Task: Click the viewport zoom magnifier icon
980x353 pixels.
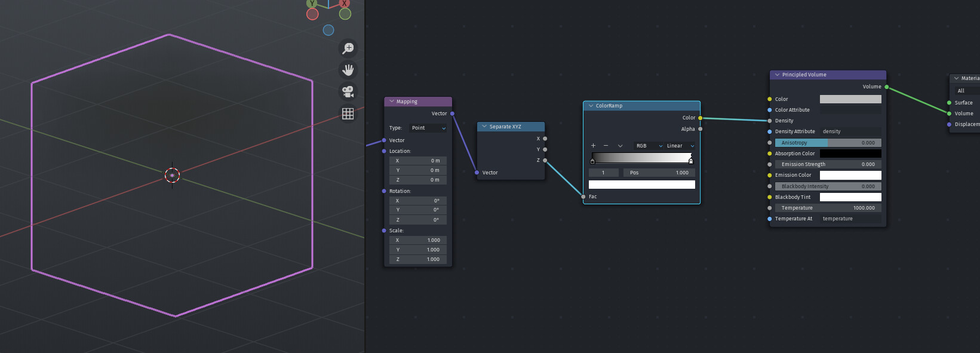Action: coord(348,48)
